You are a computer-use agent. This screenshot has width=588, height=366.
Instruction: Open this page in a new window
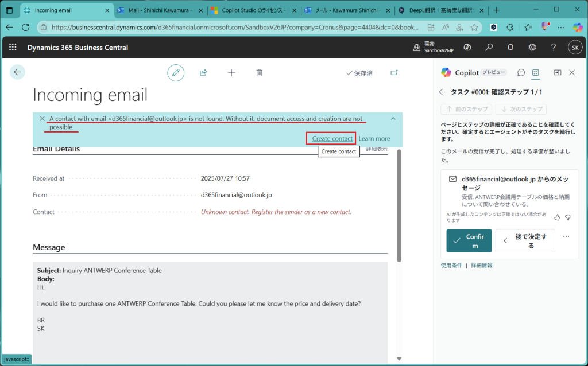[x=394, y=73]
